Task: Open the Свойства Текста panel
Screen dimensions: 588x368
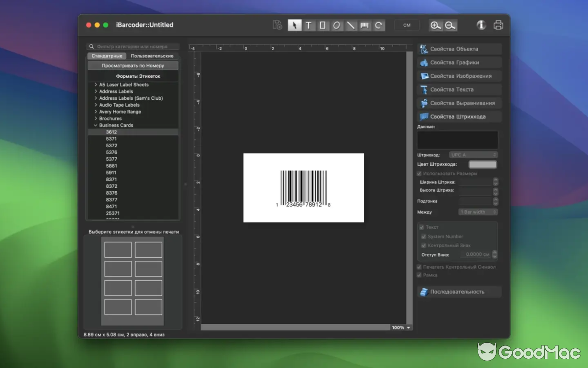Action: pos(459,89)
